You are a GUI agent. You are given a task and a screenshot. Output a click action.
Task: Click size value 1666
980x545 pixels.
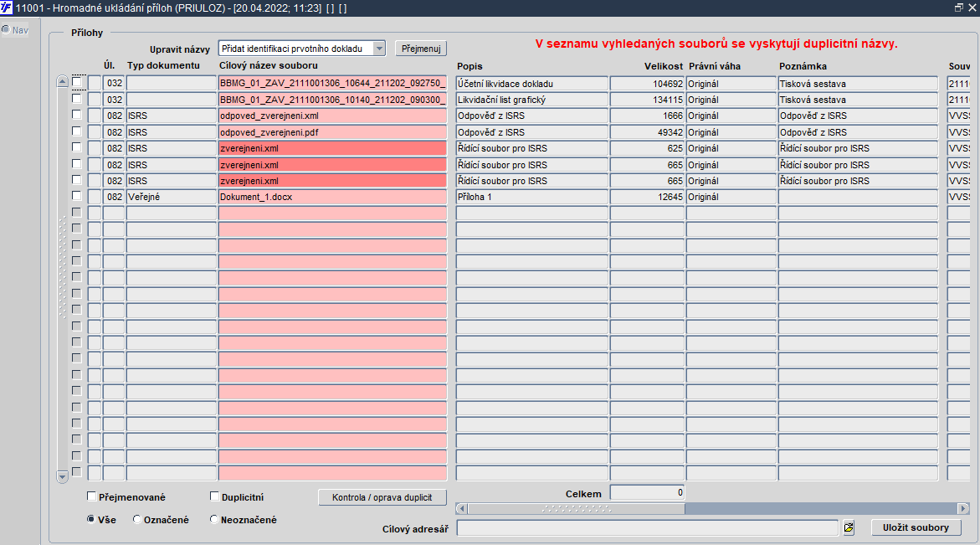coord(647,116)
